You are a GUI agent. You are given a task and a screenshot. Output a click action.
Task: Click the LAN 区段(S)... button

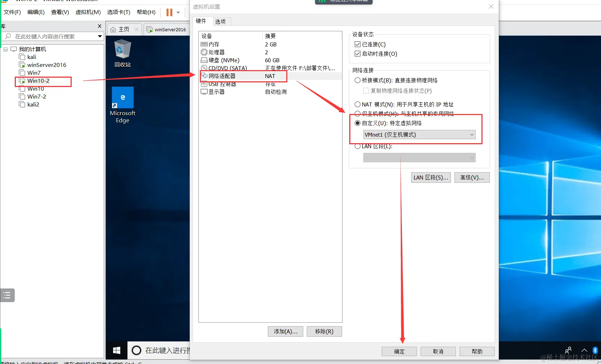431,178
